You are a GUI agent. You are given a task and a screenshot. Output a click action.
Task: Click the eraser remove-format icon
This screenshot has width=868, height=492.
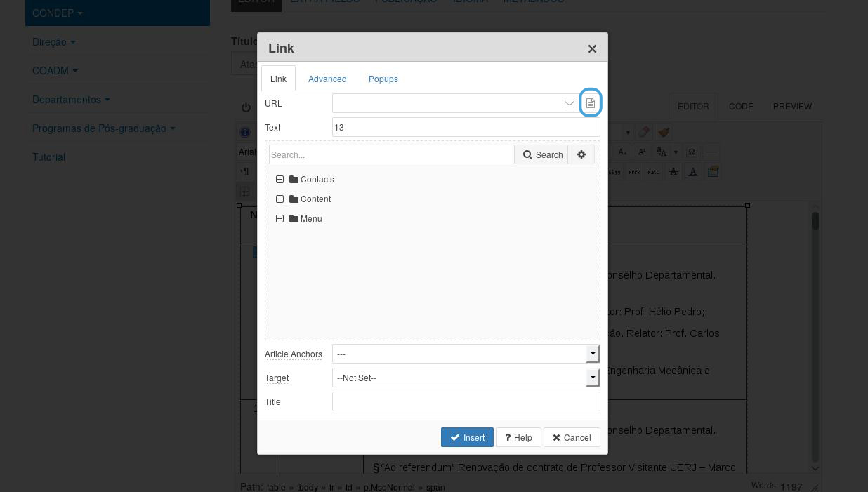point(644,132)
